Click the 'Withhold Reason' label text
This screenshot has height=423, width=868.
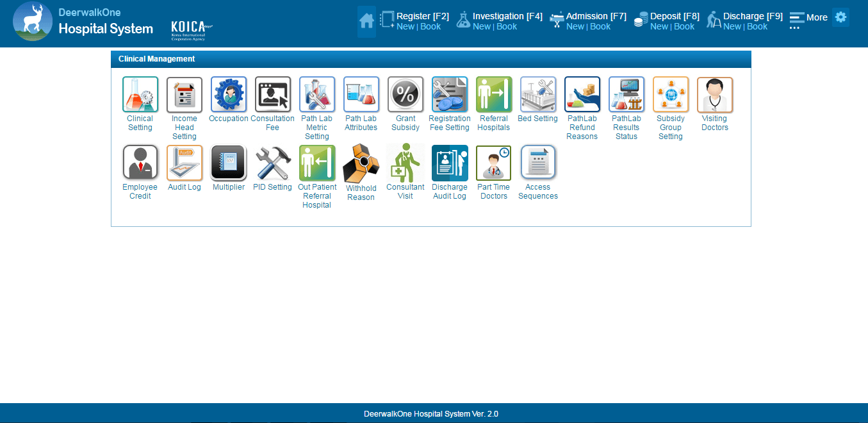pyautogui.click(x=361, y=193)
